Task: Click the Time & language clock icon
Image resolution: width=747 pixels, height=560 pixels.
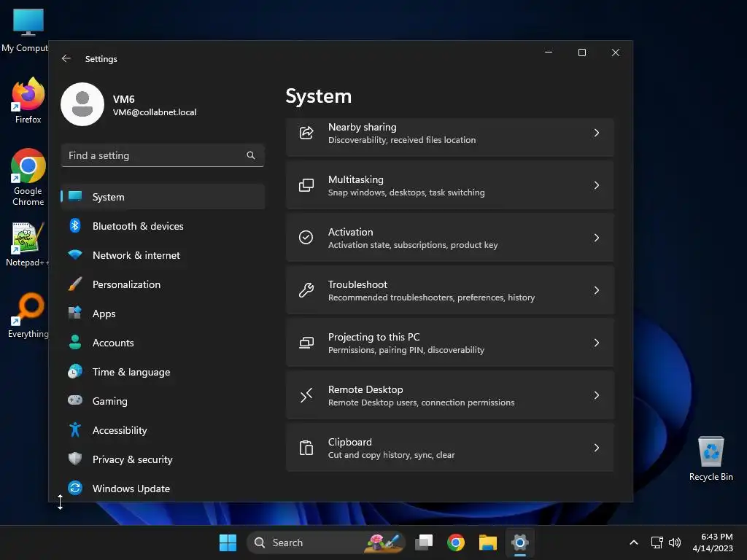Action: coord(75,371)
